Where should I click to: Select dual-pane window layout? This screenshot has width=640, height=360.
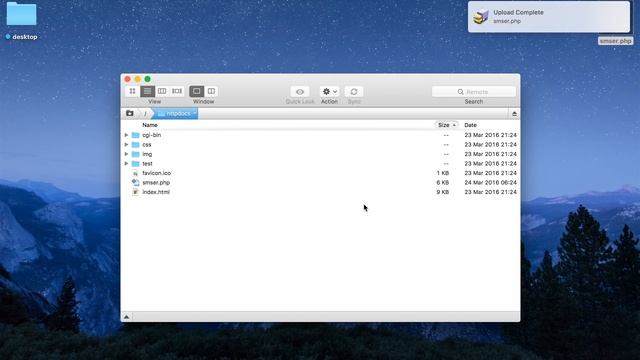[211, 91]
